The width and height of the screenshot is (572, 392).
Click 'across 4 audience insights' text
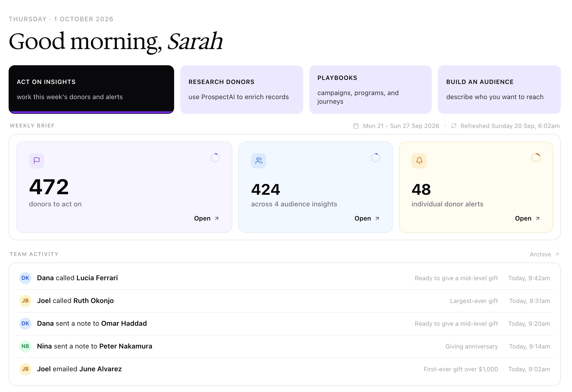(294, 204)
